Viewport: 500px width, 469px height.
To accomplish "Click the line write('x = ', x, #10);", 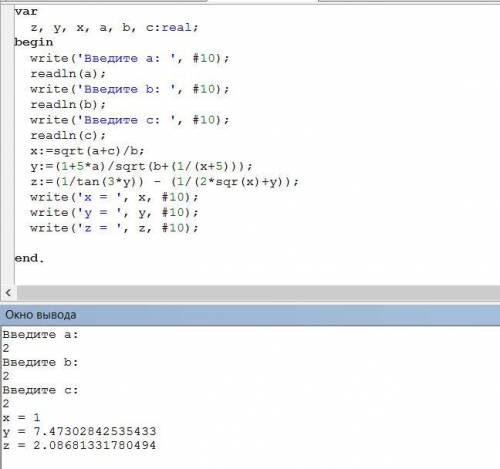I will [x=114, y=197].
